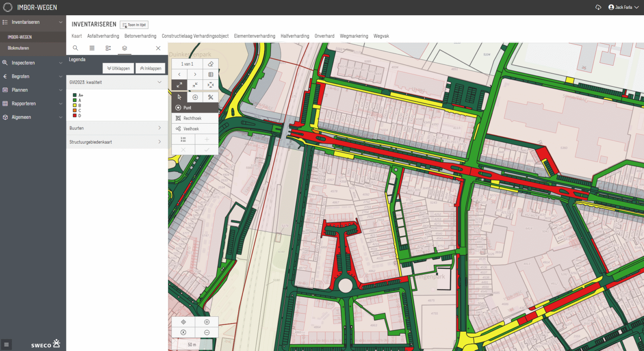Click the B yellow legend swatch
The width and height of the screenshot is (644, 351).
[x=74, y=105]
